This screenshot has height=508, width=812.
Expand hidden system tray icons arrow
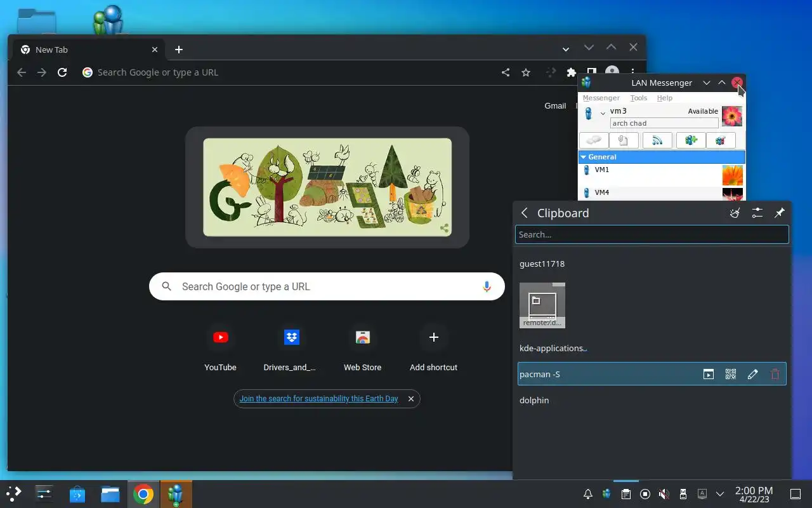720,494
